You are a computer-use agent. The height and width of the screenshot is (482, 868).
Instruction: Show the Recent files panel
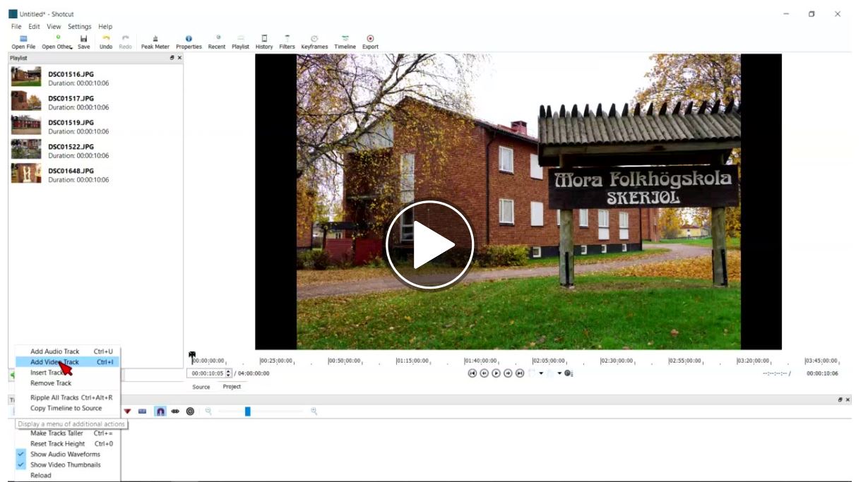point(217,42)
